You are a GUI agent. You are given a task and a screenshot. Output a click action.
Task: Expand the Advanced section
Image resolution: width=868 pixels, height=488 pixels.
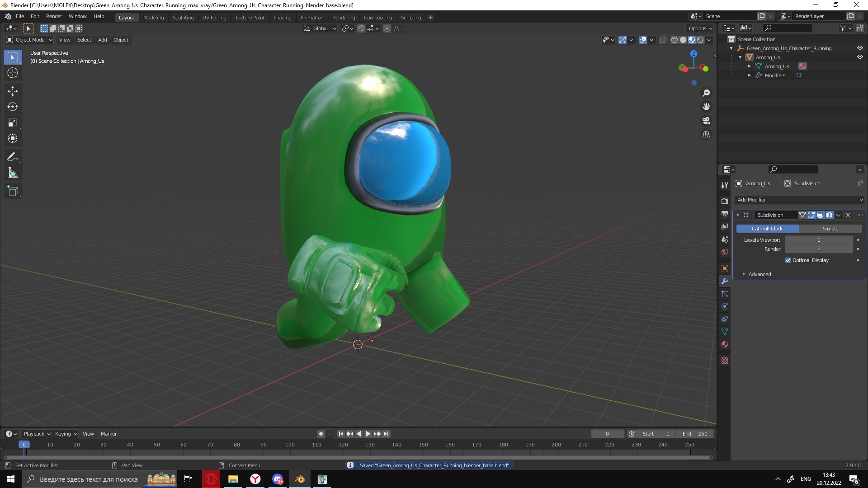[759, 274]
